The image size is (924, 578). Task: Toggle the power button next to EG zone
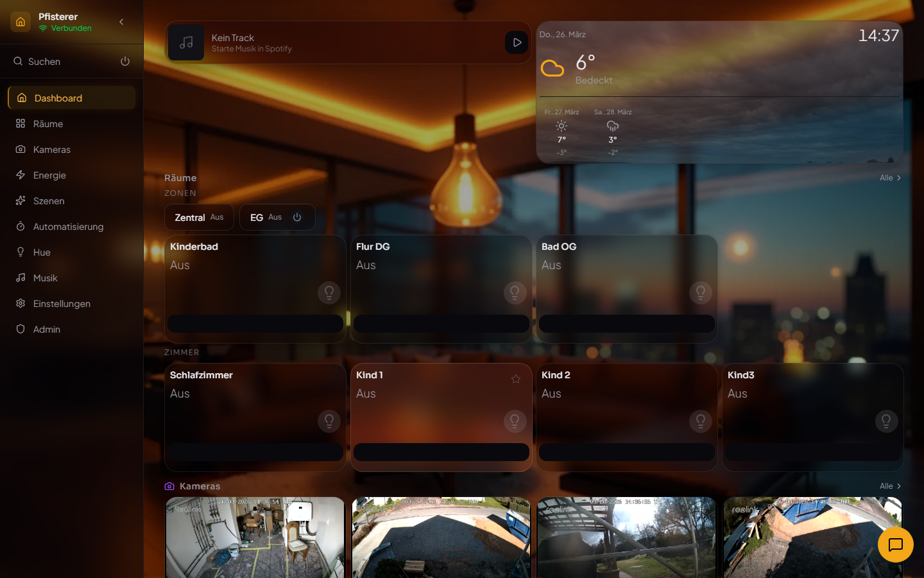(297, 217)
